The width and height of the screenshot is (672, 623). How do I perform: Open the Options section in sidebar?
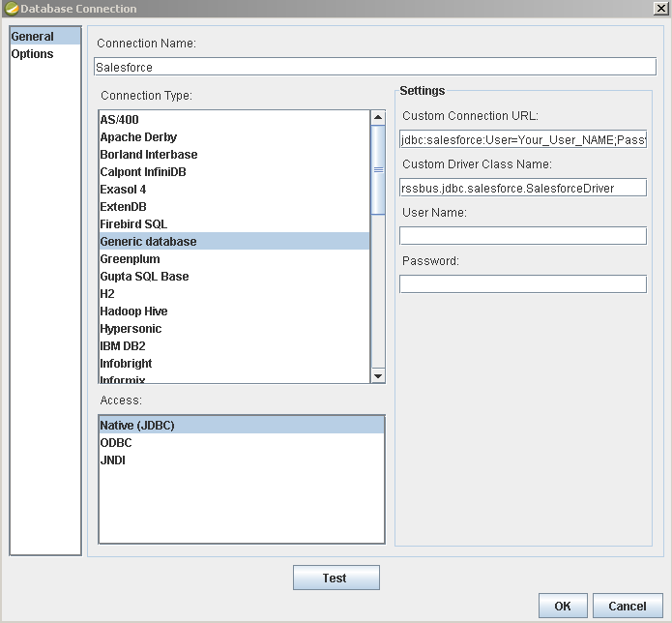(x=33, y=54)
